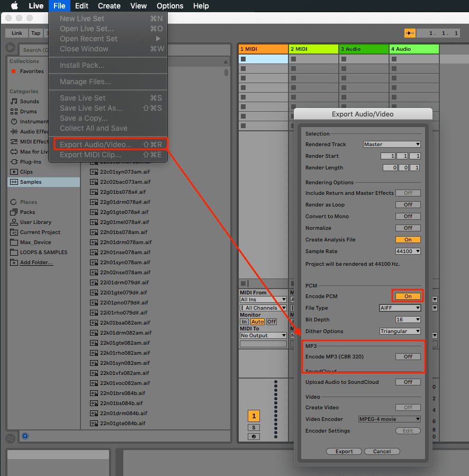Open the User Library icon
This screenshot has width=469, height=476.
point(14,222)
